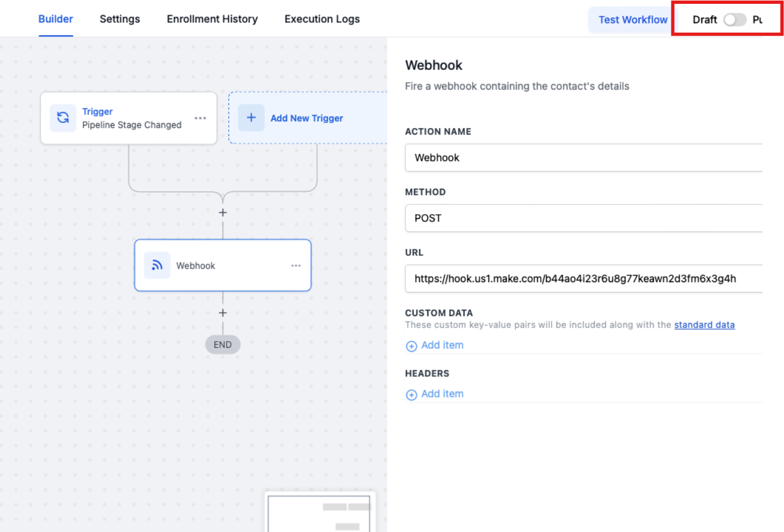Go to the Execution Logs tab

(x=322, y=19)
